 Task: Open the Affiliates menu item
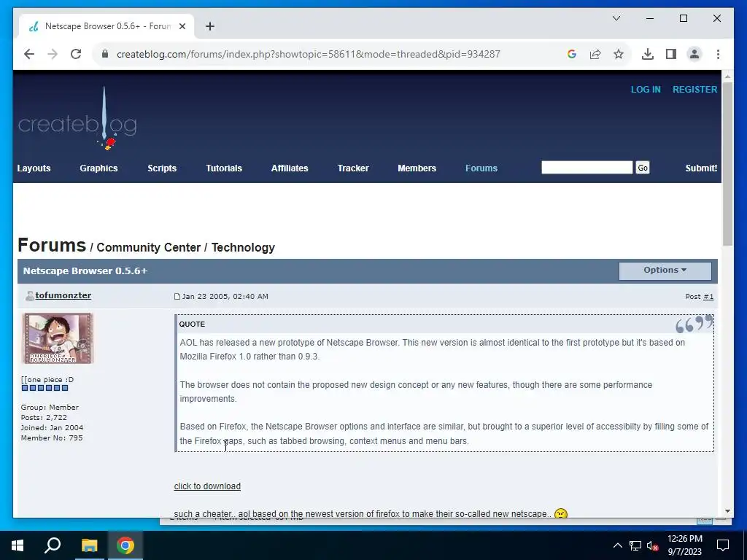point(290,168)
